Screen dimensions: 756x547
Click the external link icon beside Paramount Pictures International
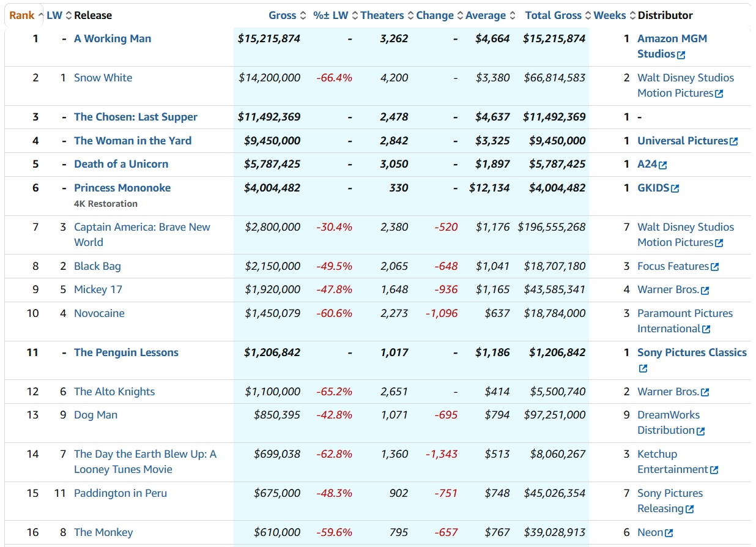point(706,329)
